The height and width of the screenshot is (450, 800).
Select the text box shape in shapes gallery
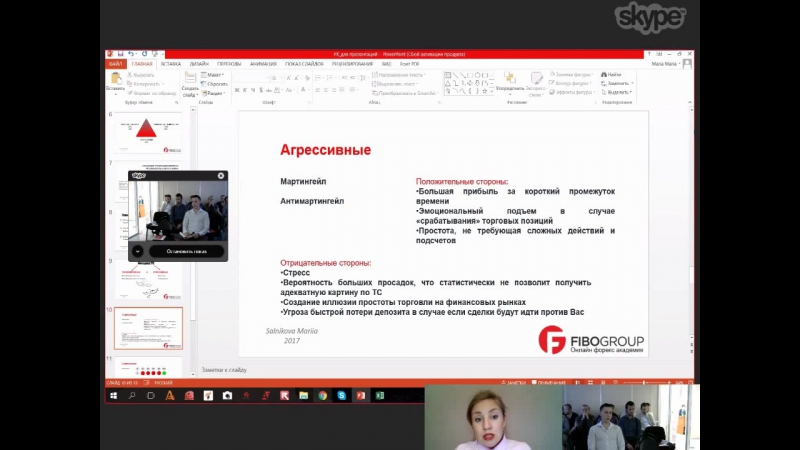[448, 75]
